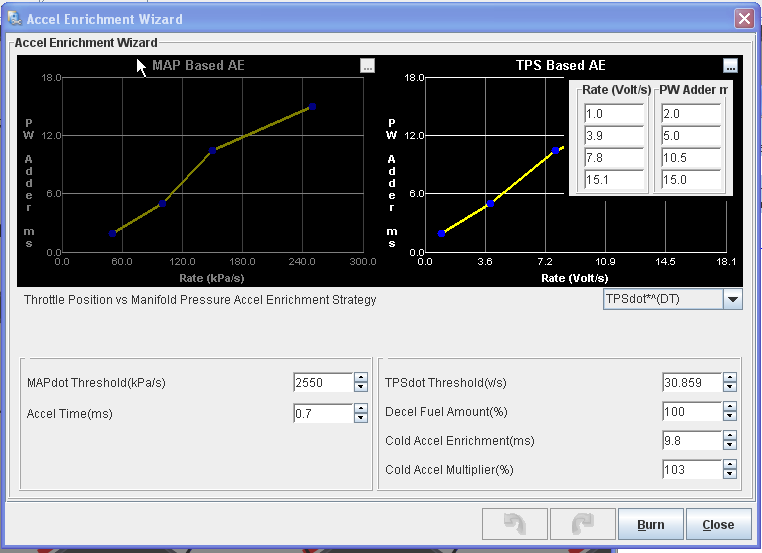Select the PW Adder cell containing 10.5
Image resolution: width=762 pixels, height=553 pixels.
click(x=691, y=158)
